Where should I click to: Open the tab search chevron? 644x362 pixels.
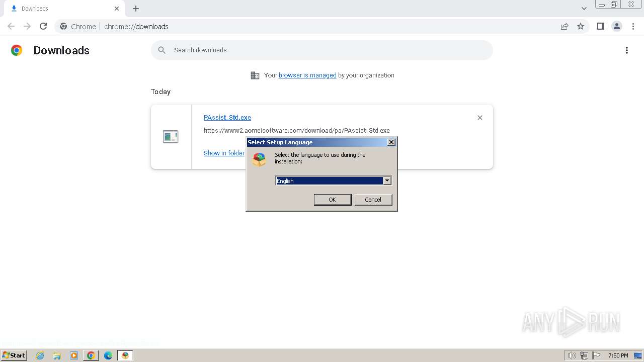tap(584, 9)
